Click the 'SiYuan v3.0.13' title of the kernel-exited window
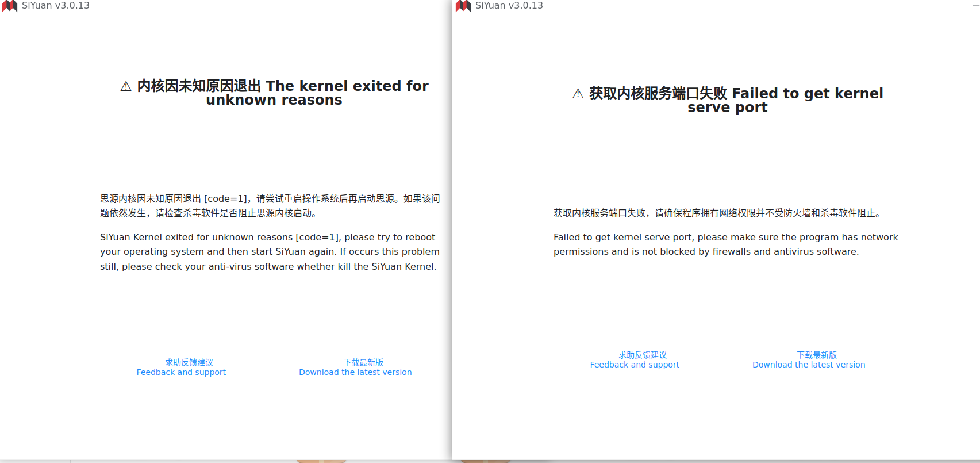This screenshot has height=463, width=980. (x=56, y=6)
